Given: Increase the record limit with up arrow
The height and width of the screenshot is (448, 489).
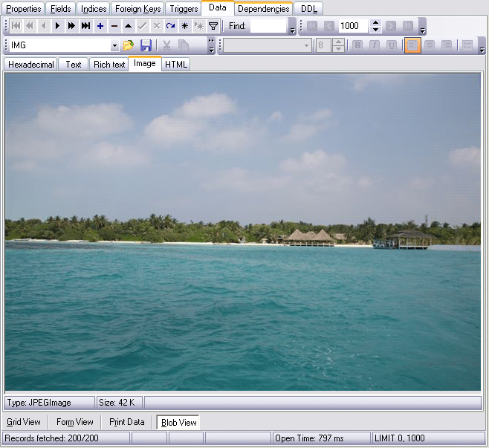Looking at the screenshot, I should tap(375, 22).
